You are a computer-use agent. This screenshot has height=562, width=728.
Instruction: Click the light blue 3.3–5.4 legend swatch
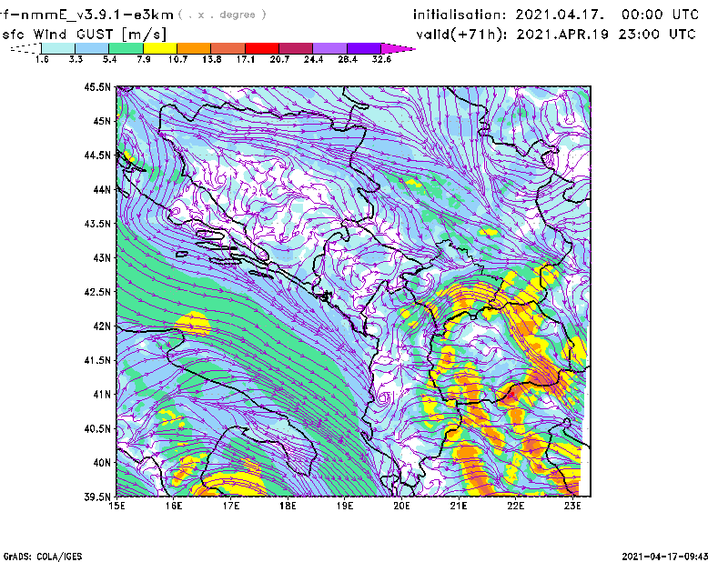click(x=92, y=48)
